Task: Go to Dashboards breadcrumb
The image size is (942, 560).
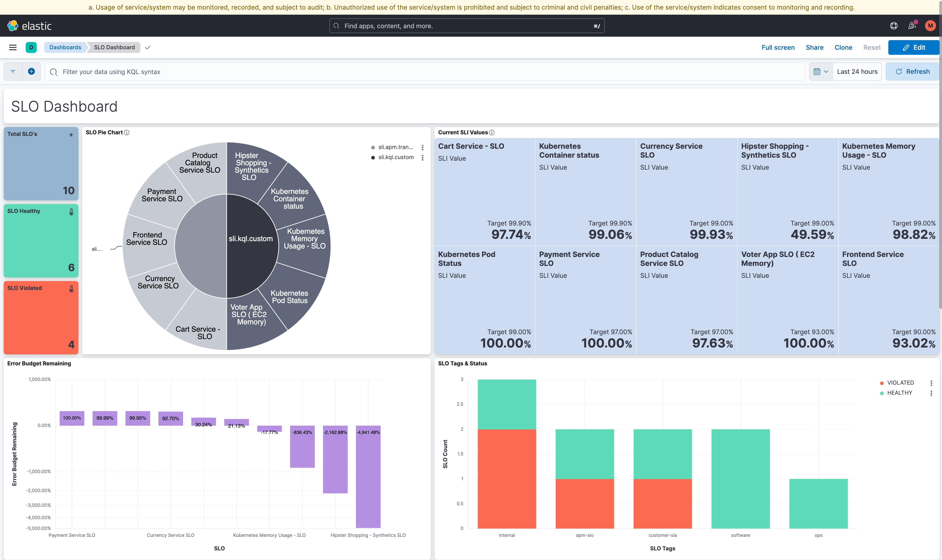Action: 65,47
